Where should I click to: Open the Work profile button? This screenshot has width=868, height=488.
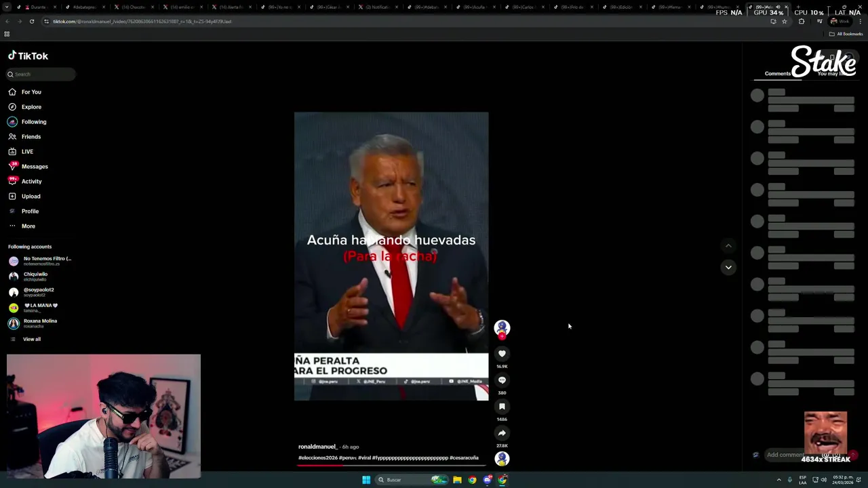840,21
